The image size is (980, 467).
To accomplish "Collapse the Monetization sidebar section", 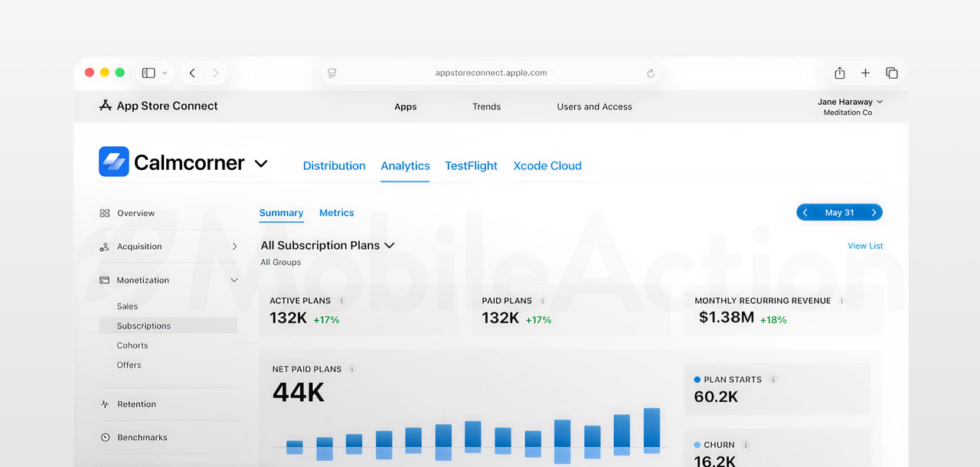I will point(234,280).
